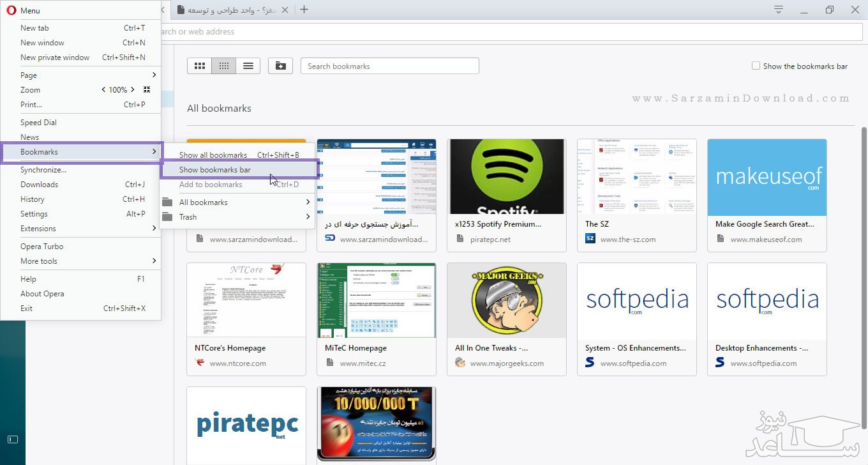Viewport: 868px width, 465px height.
Task: Click the NTCore favicon icon
Action: 200,363
